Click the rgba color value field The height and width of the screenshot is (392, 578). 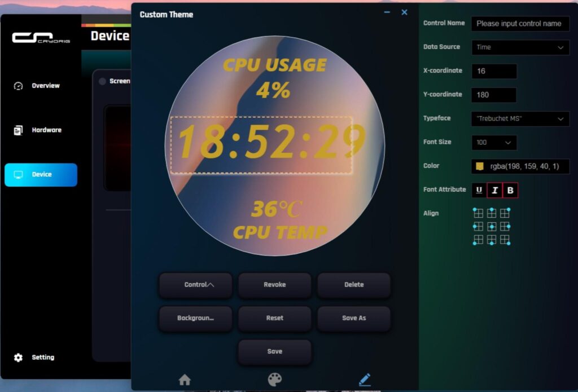[x=524, y=166]
